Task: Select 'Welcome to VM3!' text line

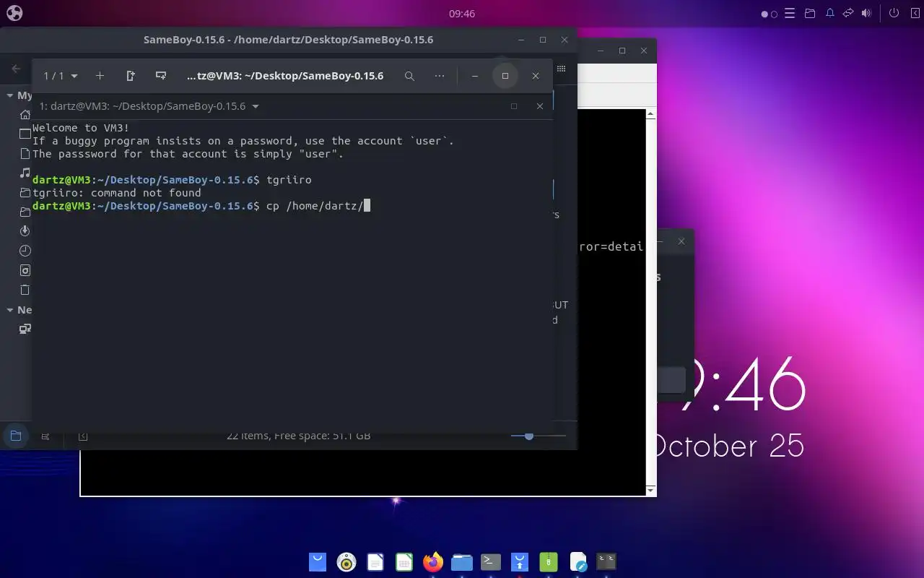Action: tap(81, 128)
